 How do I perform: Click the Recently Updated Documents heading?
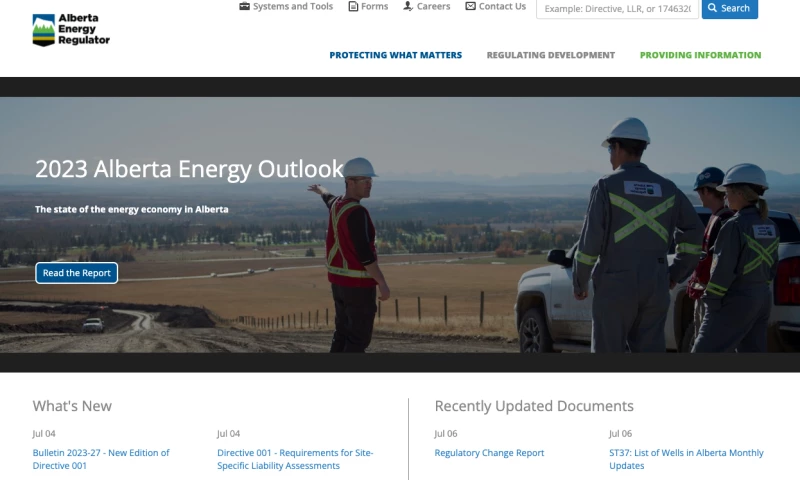[534, 406]
